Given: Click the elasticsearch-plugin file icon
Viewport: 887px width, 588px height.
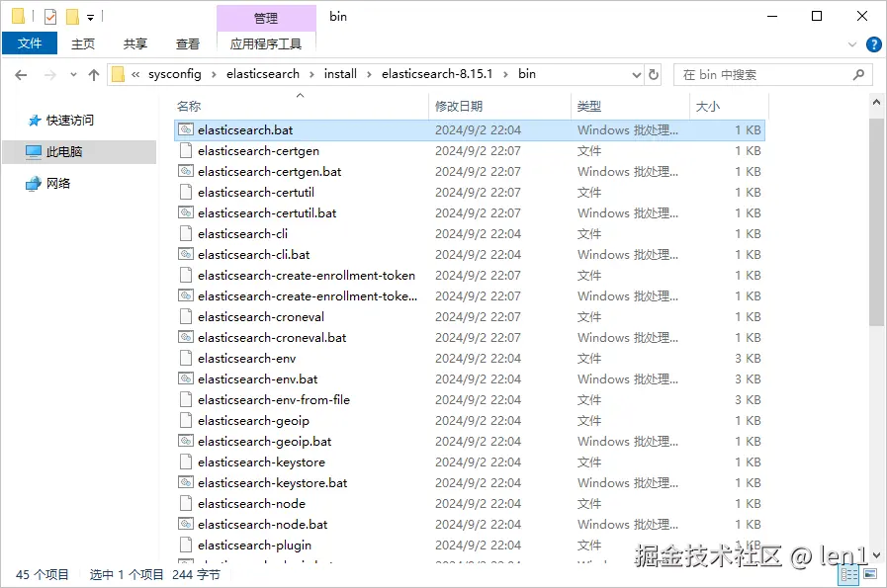Looking at the screenshot, I should (186, 546).
